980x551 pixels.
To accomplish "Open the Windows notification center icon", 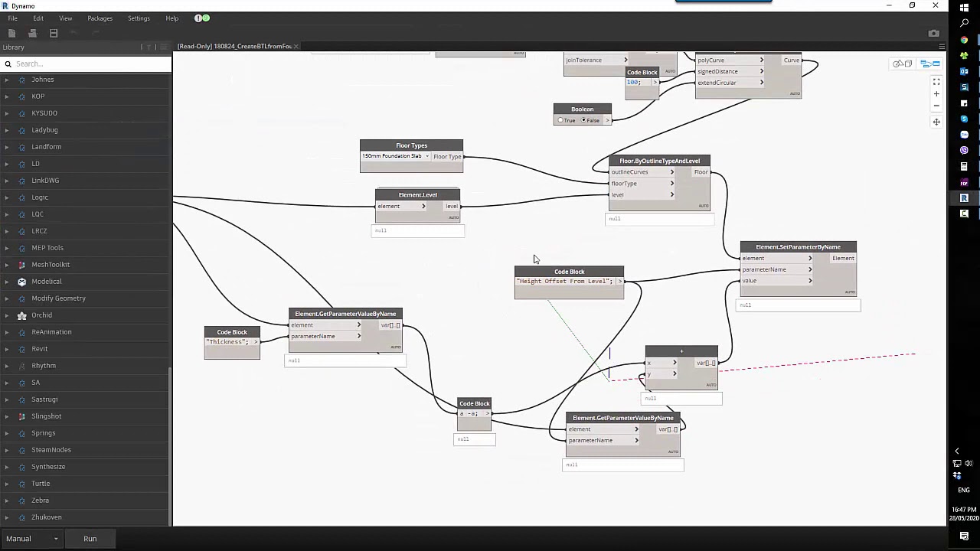I will (964, 536).
